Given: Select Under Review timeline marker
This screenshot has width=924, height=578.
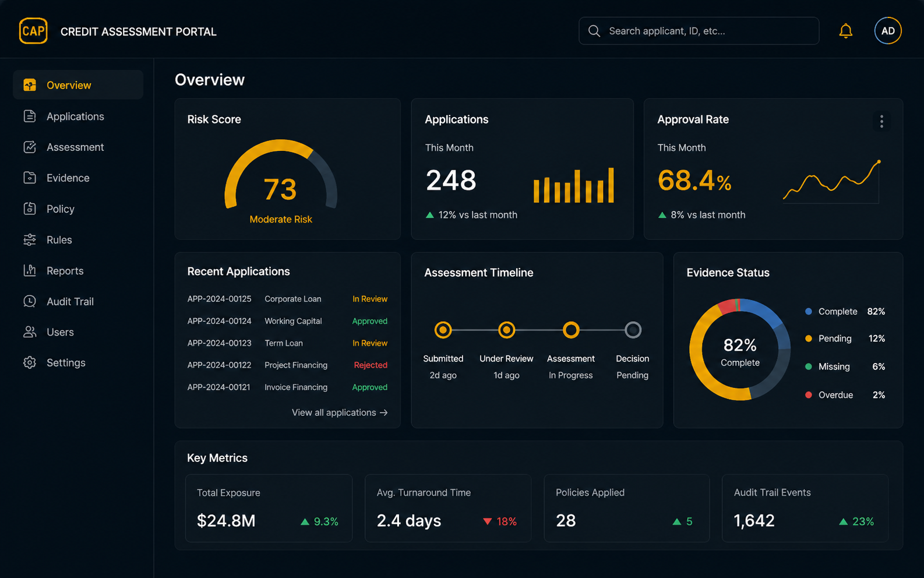Looking at the screenshot, I should 507,330.
